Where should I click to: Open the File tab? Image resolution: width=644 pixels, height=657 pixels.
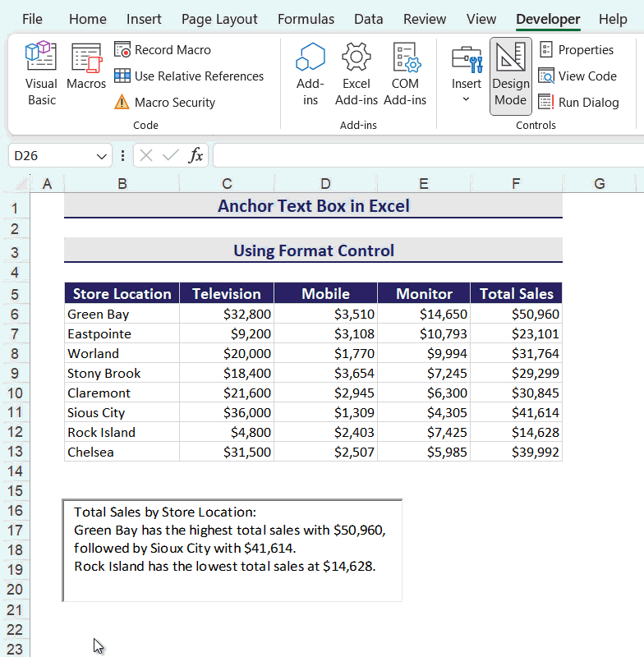click(32, 19)
